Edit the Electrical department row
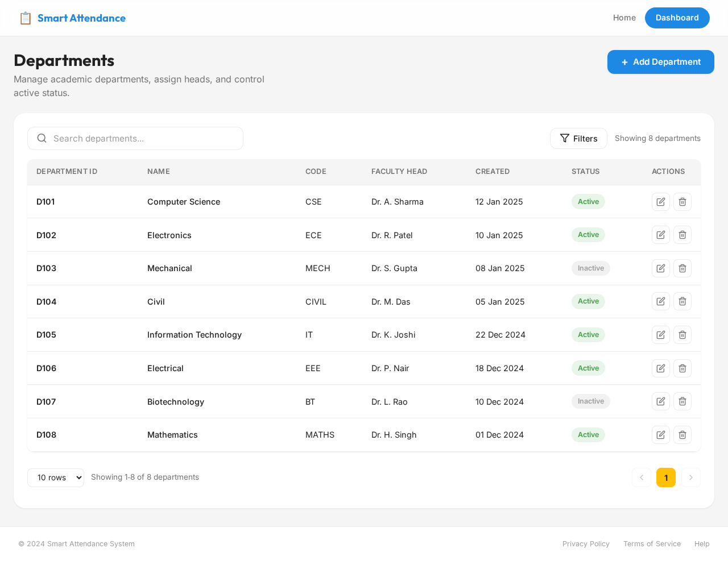The width and height of the screenshot is (728, 561). 661,368
